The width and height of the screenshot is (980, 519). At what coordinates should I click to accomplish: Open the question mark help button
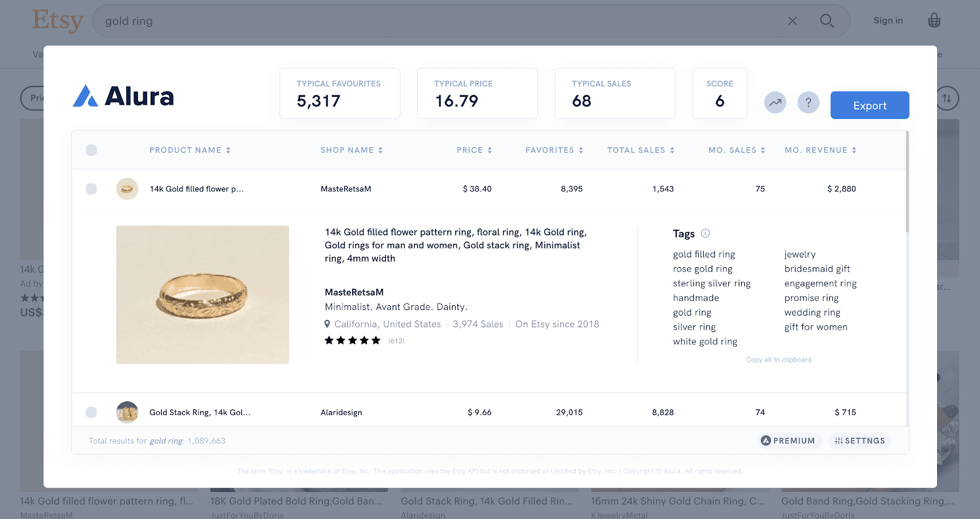coord(809,102)
